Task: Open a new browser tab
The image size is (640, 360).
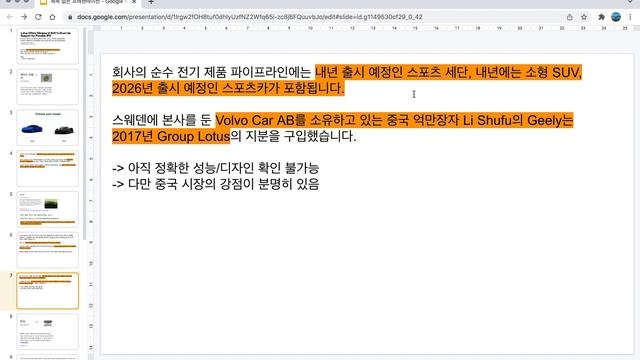Action: click(151, 2)
